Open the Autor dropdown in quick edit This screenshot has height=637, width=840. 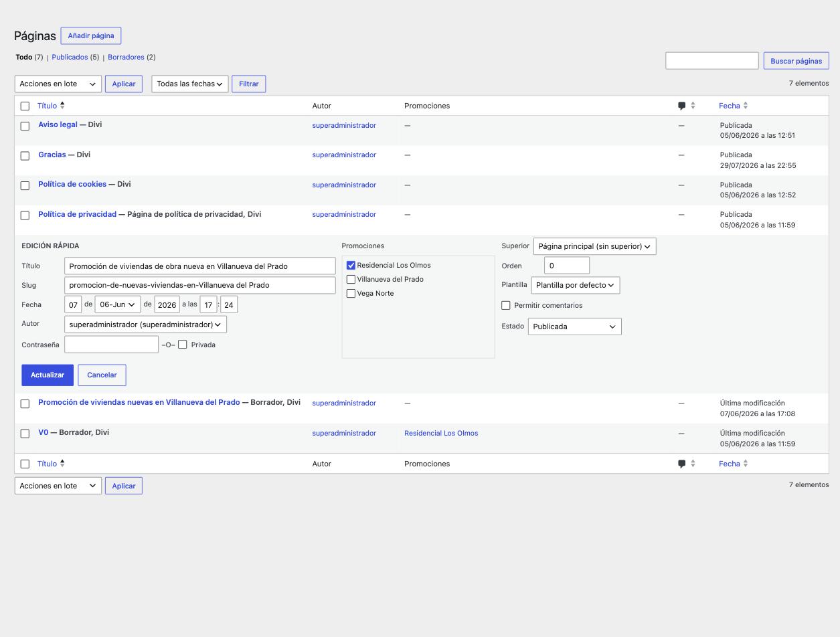(x=145, y=325)
